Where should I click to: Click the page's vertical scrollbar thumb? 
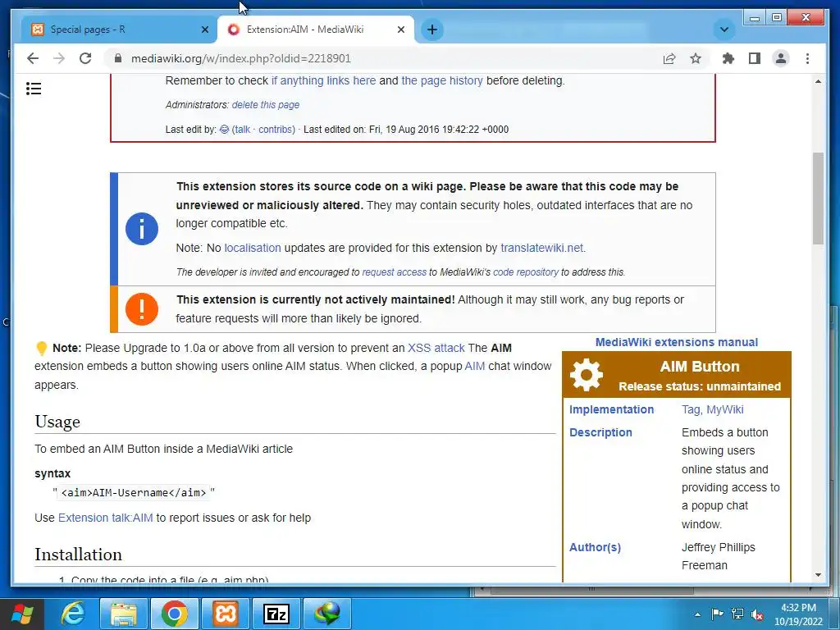818,199
